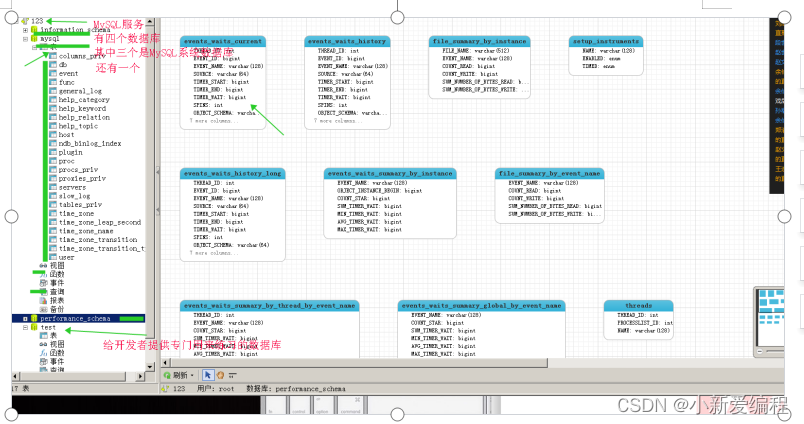
Task: Click the tree panel scroll right arrow
Action: (x=140, y=376)
